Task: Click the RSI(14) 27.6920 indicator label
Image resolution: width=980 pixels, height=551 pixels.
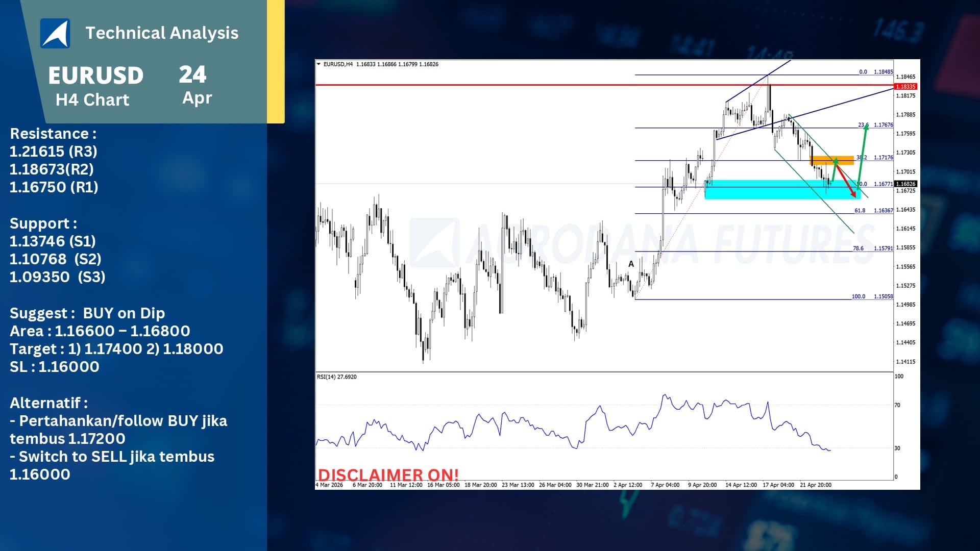Action: click(337, 377)
